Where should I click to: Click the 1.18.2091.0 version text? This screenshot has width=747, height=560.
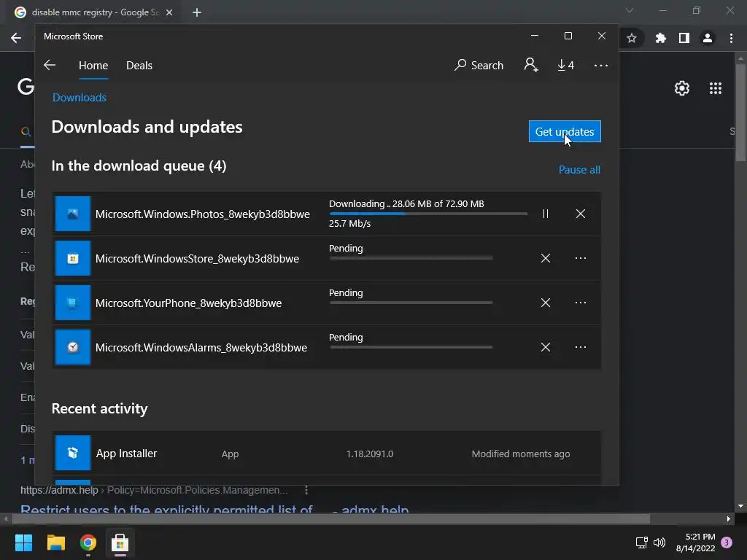click(370, 454)
